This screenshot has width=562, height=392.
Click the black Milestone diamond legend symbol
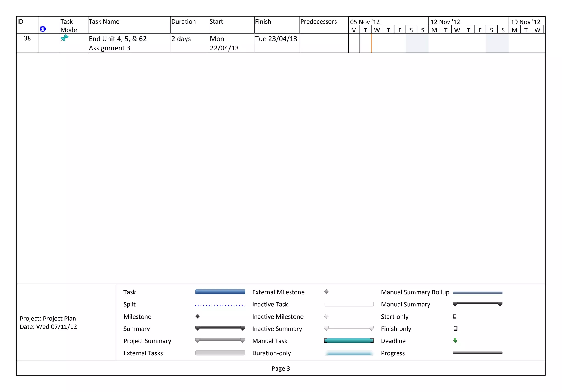tap(198, 316)
